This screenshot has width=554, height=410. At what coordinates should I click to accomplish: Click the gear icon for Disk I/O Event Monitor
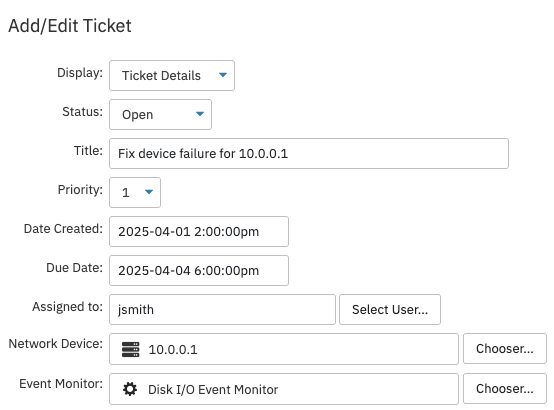point(130,389)
